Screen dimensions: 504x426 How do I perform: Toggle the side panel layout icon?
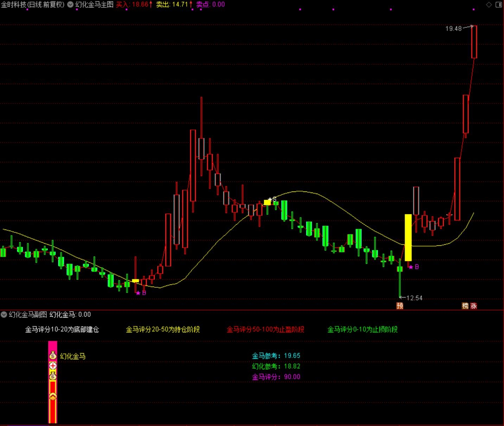tap(499, 5)
